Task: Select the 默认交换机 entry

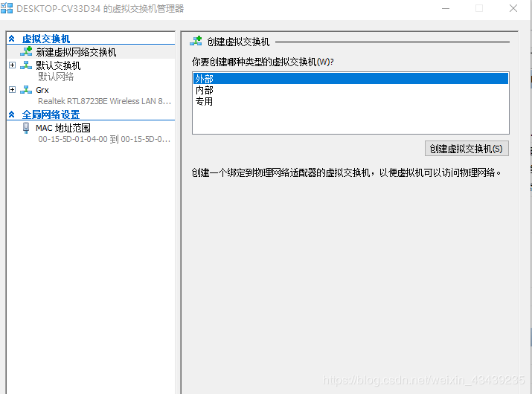Action: [58, 65]
